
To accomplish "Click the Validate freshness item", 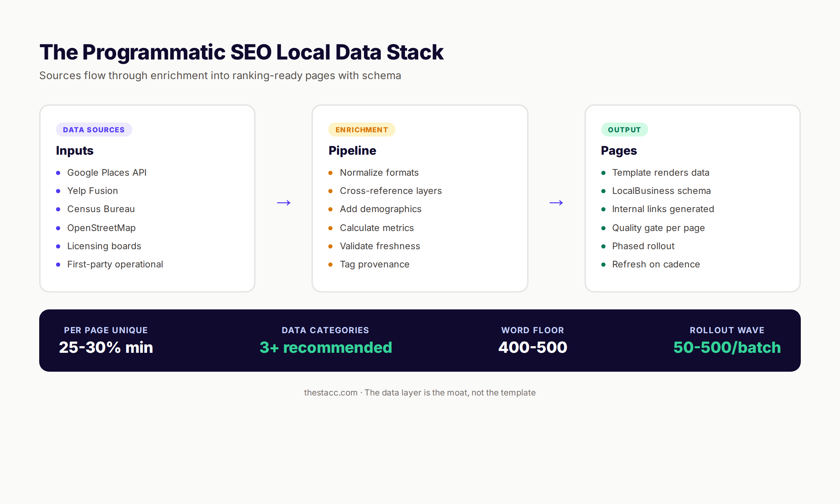I will click(x=380, y=246).
